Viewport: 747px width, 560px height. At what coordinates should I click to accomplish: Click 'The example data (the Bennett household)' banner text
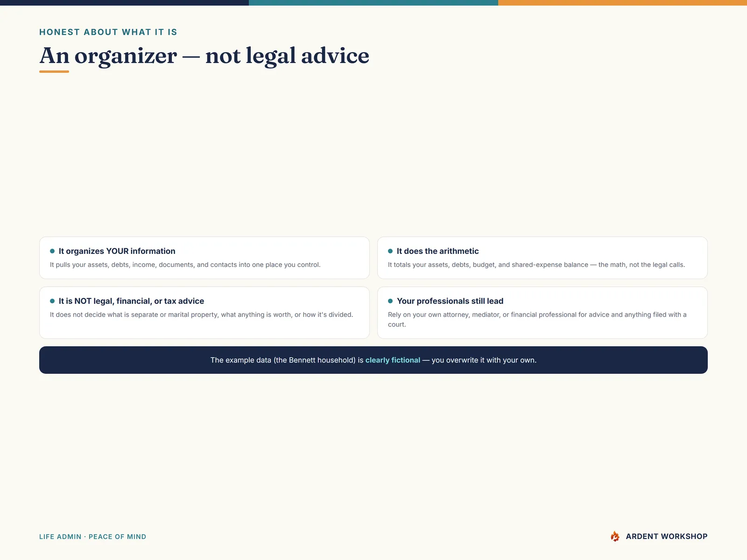[x=283, y=360]
